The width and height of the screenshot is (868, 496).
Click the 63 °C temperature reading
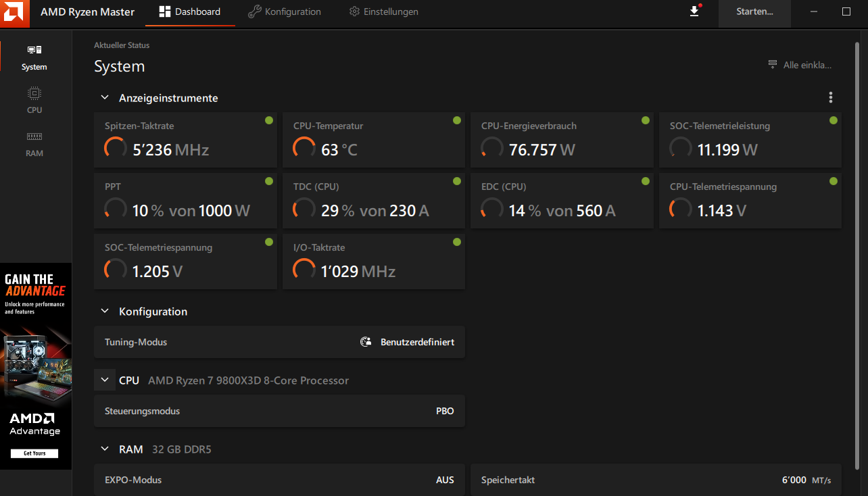[339, 149]
